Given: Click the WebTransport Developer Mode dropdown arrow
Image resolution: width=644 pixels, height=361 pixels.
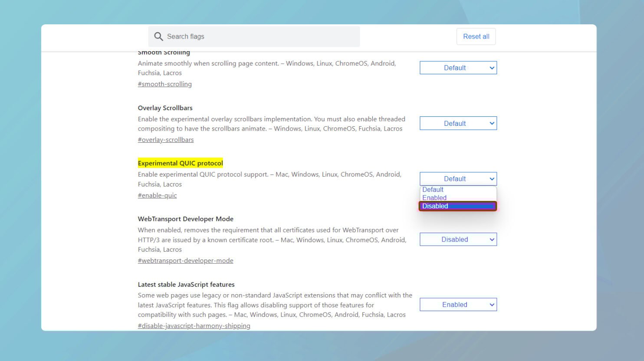Looking at the screenshot, I should tap(491, 239).
